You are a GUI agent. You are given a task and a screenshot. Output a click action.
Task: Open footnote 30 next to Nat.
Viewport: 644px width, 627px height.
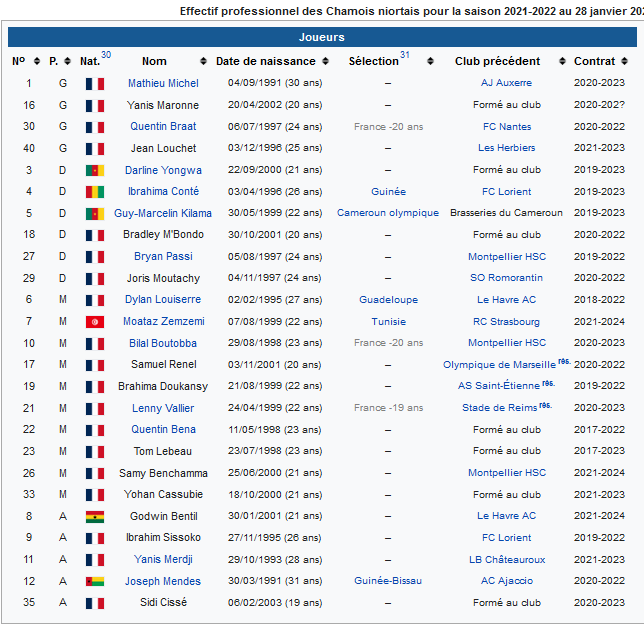[x=106, y=55]
